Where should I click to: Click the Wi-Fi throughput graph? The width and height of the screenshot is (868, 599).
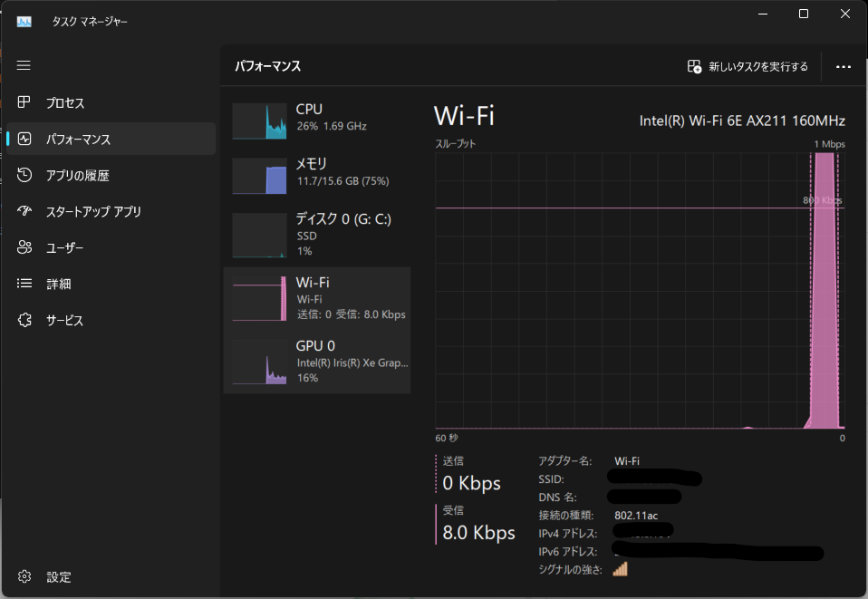[640, 291]
